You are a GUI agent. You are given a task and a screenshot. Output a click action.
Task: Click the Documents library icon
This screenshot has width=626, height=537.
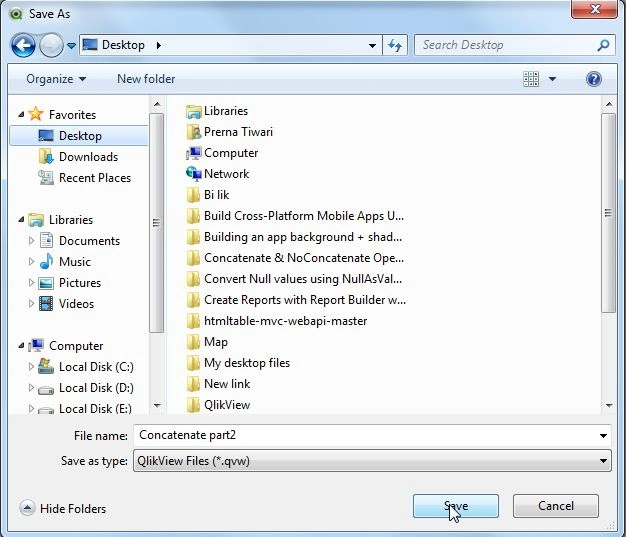tap(46, 240)
